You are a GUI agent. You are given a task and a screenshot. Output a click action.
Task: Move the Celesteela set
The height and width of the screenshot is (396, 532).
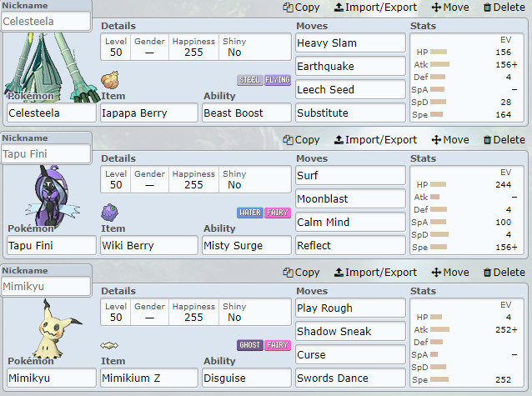[450, 8]
